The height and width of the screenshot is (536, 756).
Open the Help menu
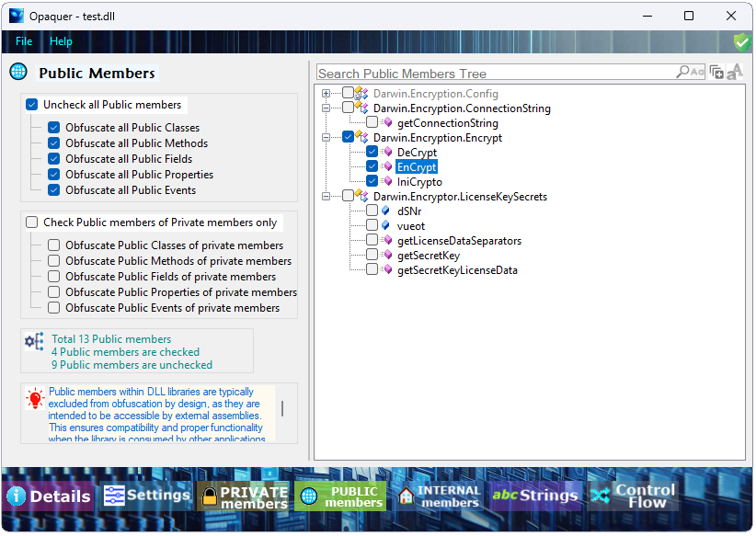pos(61,41)
